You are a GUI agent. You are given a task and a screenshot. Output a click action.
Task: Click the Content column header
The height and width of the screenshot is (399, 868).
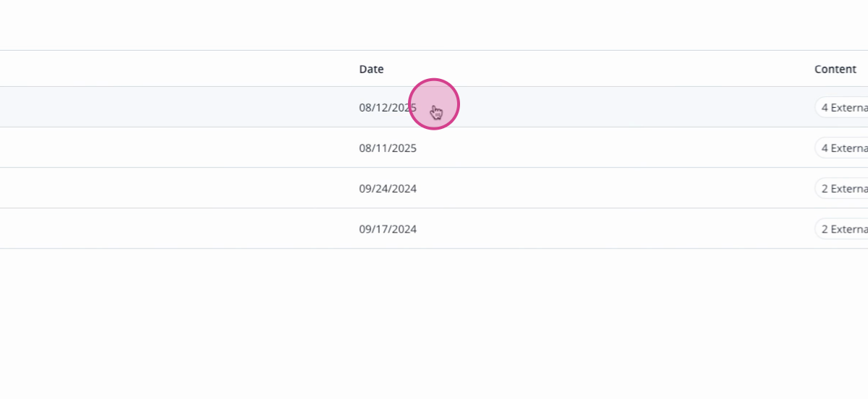[835, 70]
